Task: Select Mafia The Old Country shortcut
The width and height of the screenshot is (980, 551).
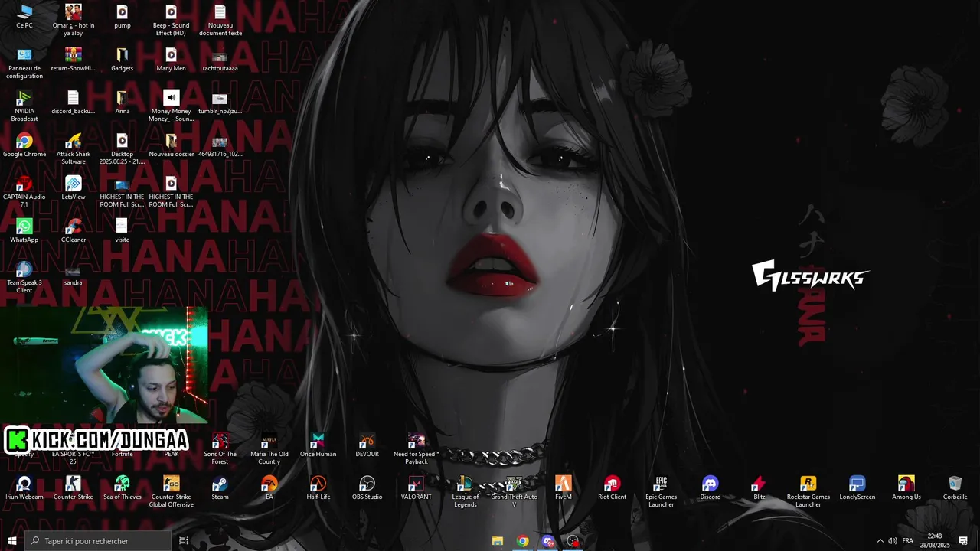Action: pyautogui.click(x=269, y=448)
